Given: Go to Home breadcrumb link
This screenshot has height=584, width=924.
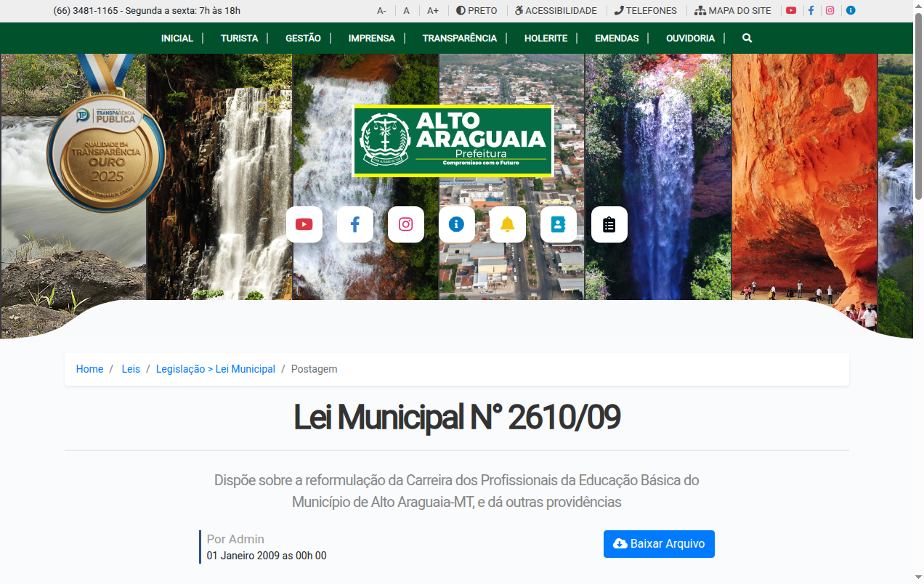Looking at the screenshot, I should pyautogui.click(x=90, y=369).
